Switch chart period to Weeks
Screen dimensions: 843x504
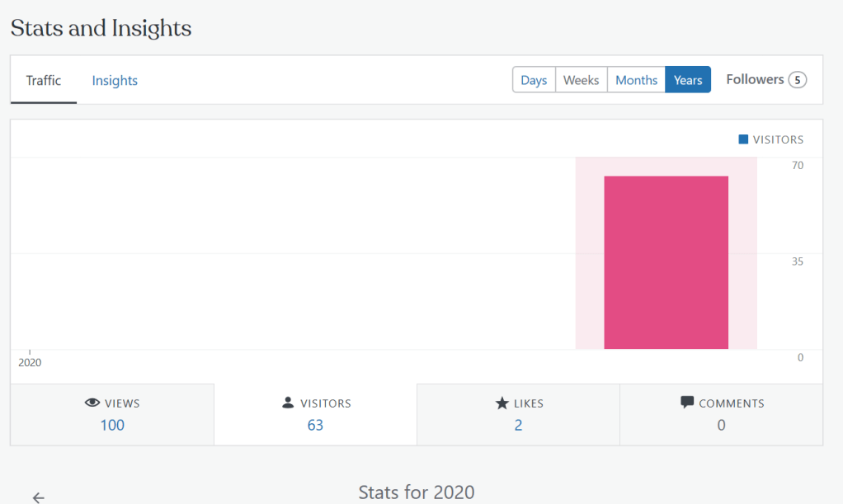[581, 80]
